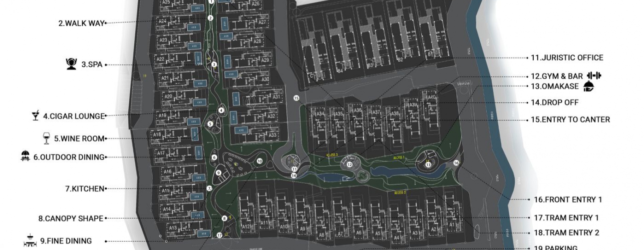Click the 12.GYM & BAR legend label
Image resolution: width=644 pixels, height=250 pixels.
click(557, 76)
